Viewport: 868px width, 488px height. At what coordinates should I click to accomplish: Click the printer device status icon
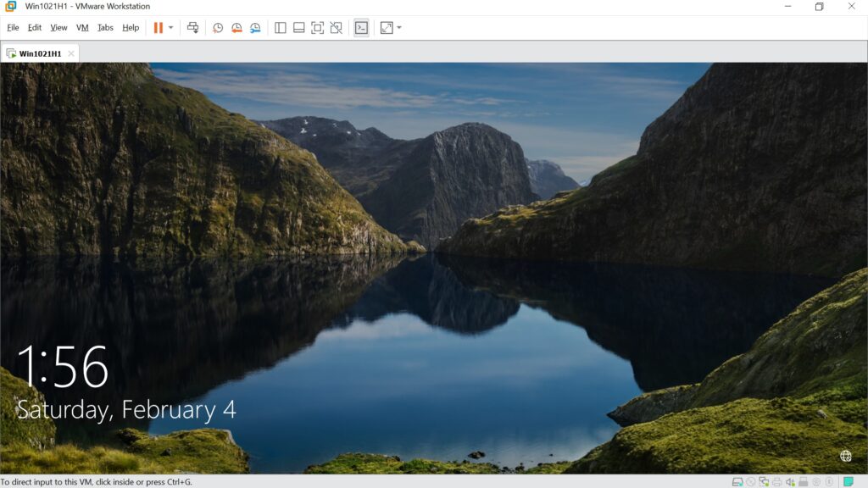point(776,481)
